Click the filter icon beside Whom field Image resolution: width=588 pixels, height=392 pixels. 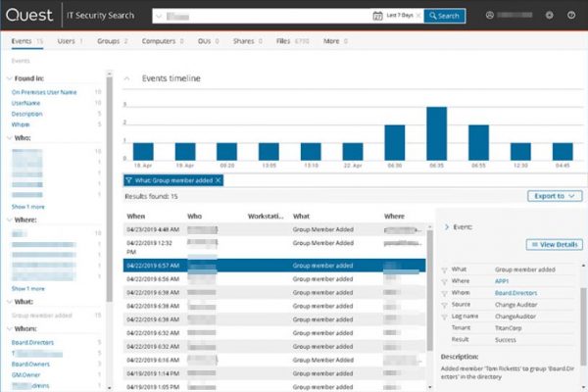(446, 292)
